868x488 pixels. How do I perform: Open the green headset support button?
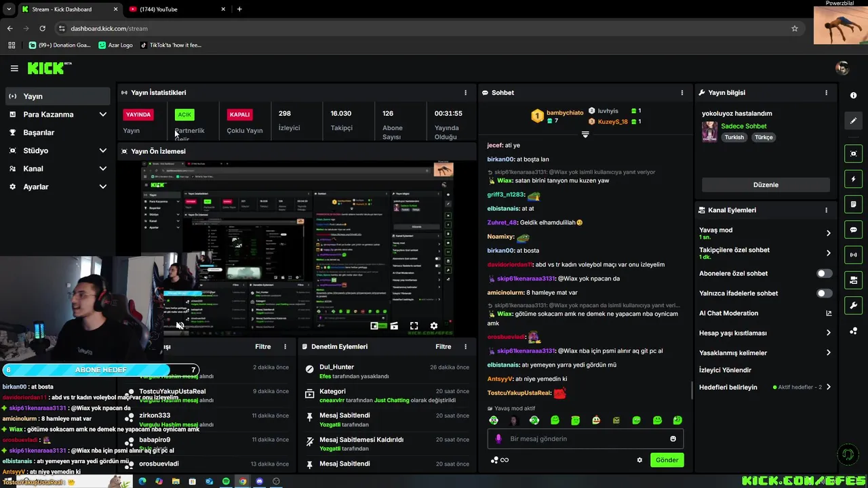click(x=847, y=453)
